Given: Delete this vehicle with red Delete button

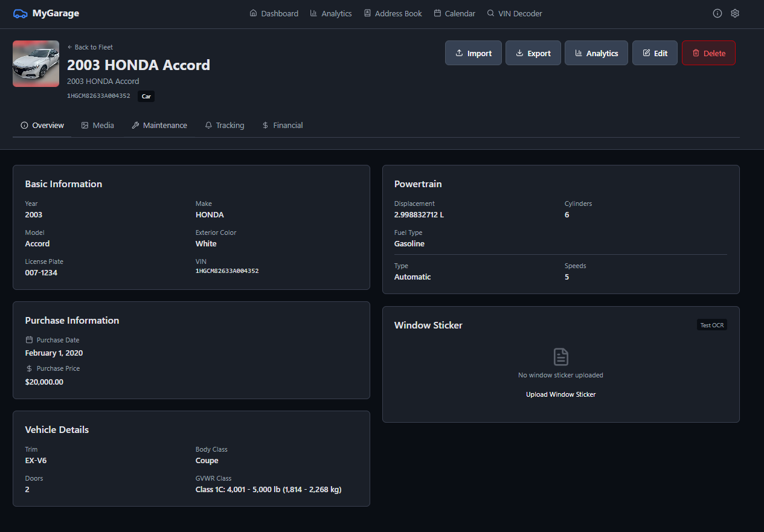Looking at the screenshot, I should tap(708, 53).
